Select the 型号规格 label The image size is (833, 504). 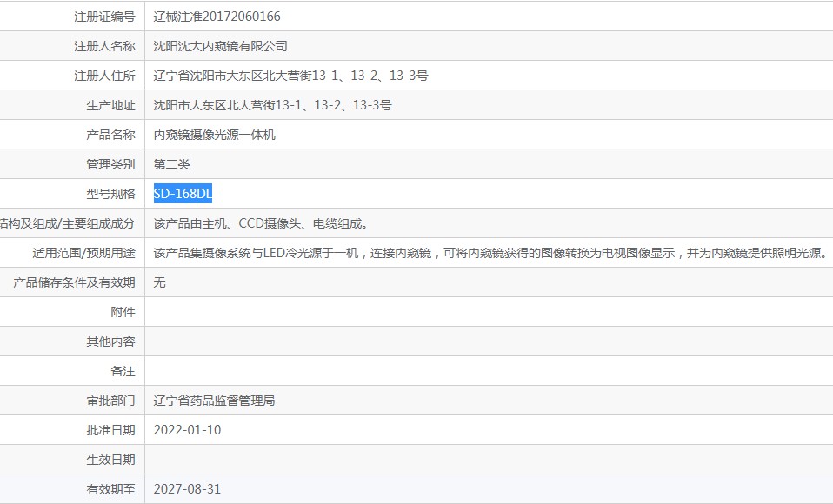pos(110,194)
